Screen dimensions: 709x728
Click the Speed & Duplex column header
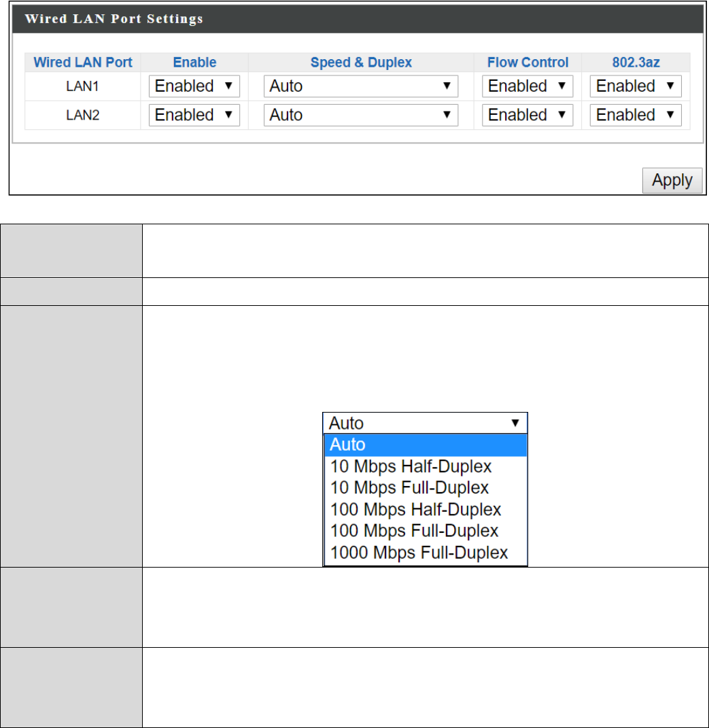[x=361, y=63]
